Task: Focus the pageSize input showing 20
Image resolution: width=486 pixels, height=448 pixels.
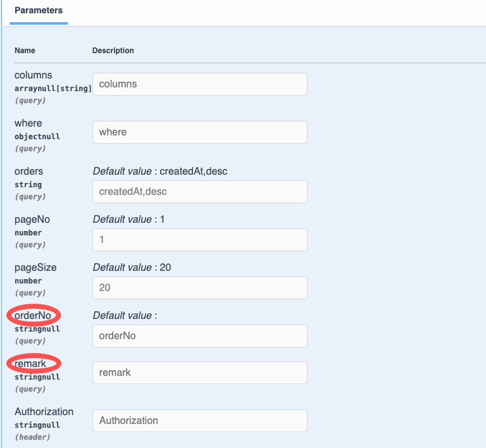Action: click(199, 288)
